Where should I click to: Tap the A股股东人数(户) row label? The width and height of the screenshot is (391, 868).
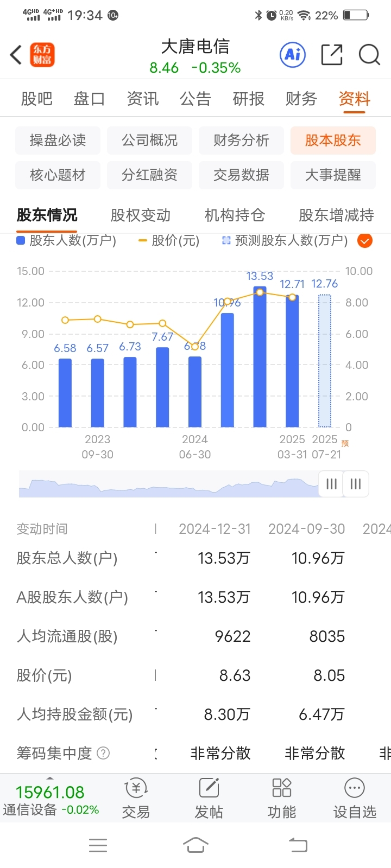[72, 597]
